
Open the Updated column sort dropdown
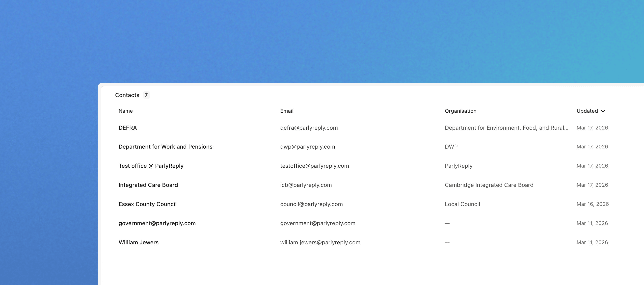(603, 111)
